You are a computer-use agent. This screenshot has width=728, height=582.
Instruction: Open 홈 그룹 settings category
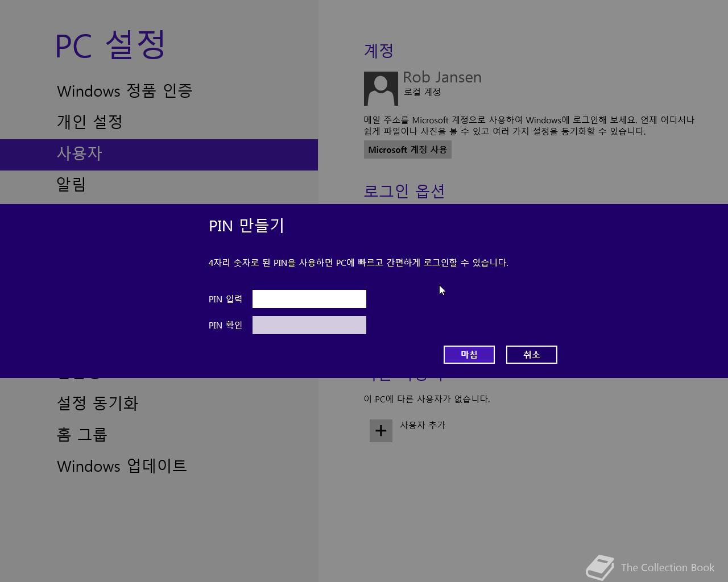[x=82, y=435]
